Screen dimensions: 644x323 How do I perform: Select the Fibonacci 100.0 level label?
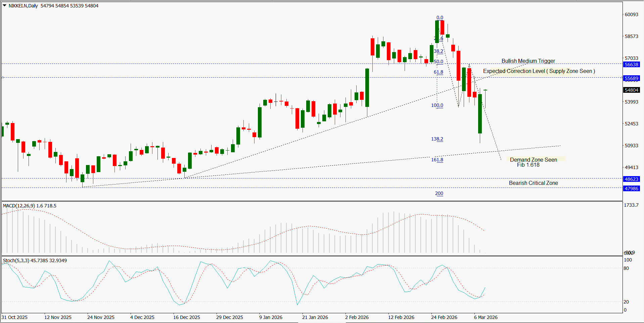[x=437, y=105]
